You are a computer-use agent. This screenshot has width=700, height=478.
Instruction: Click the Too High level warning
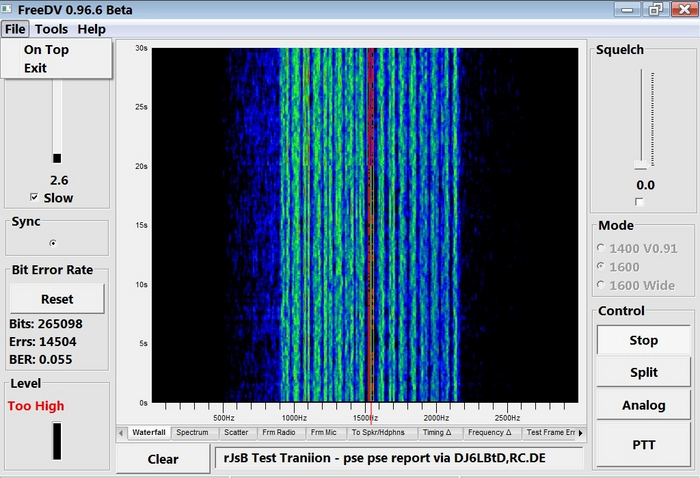pyautogui.click(x=36, y=406)
